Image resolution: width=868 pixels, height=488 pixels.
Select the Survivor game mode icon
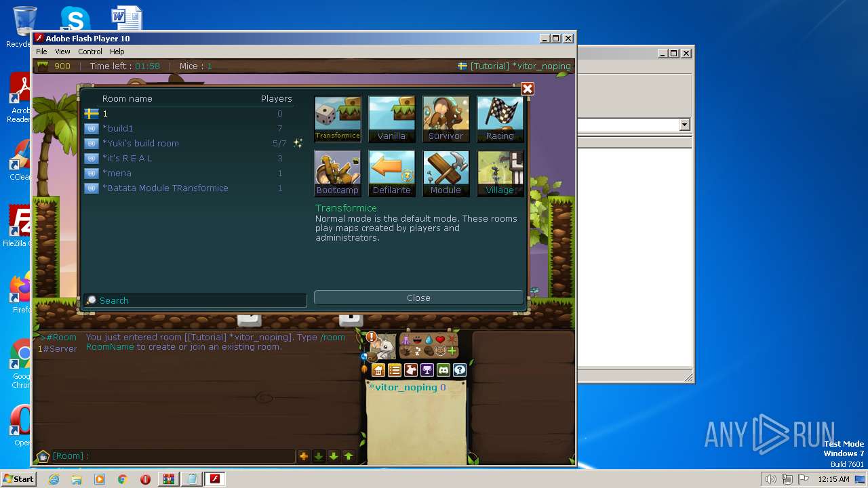coord(446,119)
